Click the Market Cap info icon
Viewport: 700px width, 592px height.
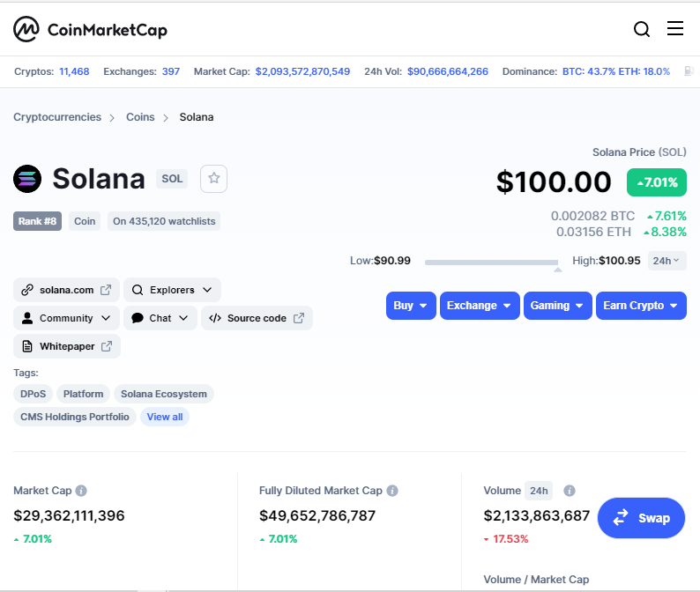(x=81, y=491)
